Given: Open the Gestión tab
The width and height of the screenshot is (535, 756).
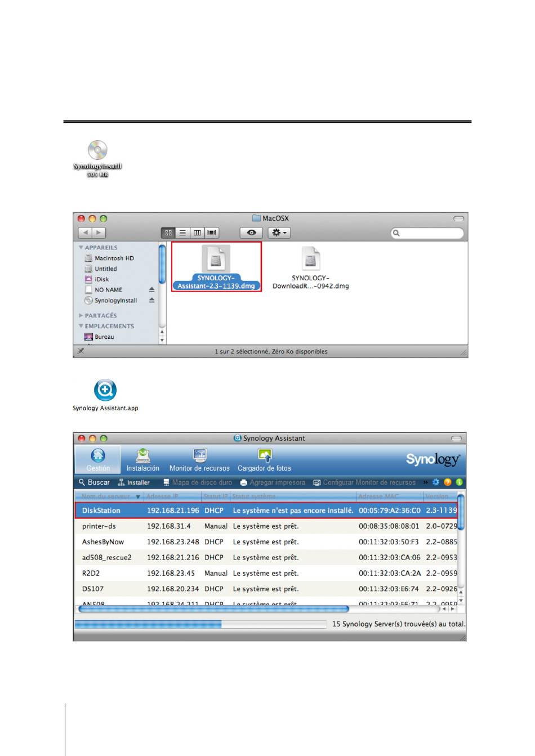Looking at the screenshot, I should click(98, 460).
